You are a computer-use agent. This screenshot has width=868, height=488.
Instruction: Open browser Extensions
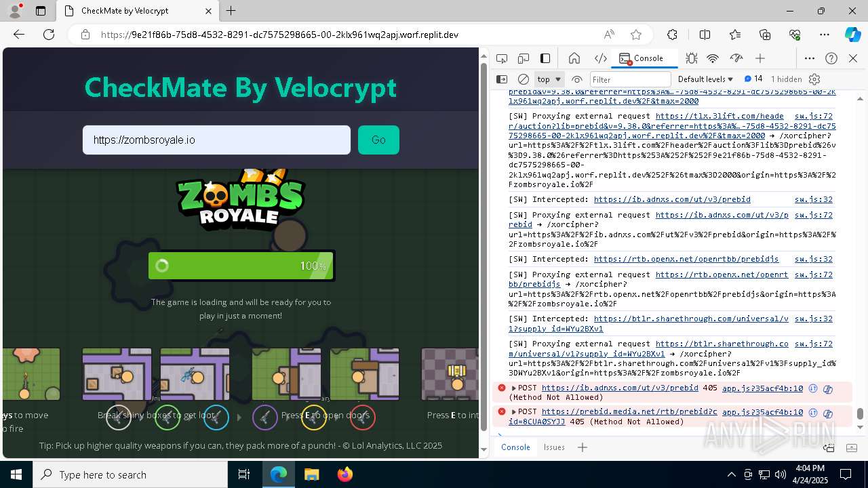[672, 35]
